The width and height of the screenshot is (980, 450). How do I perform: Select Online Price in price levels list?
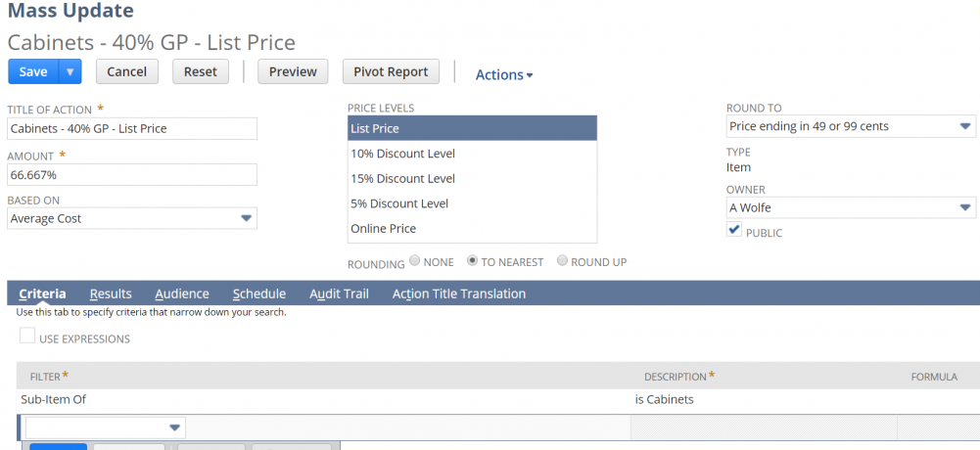[x=383, y=228]
